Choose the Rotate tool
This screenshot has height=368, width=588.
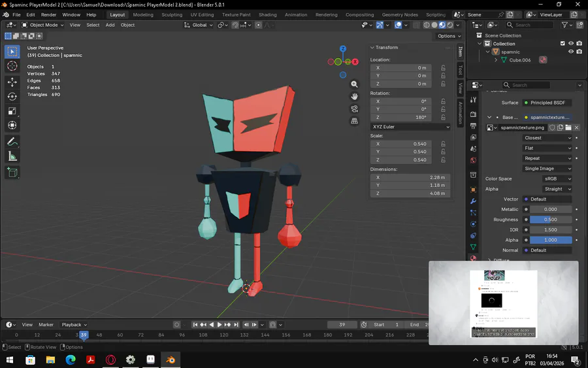[x=12, y=96]
